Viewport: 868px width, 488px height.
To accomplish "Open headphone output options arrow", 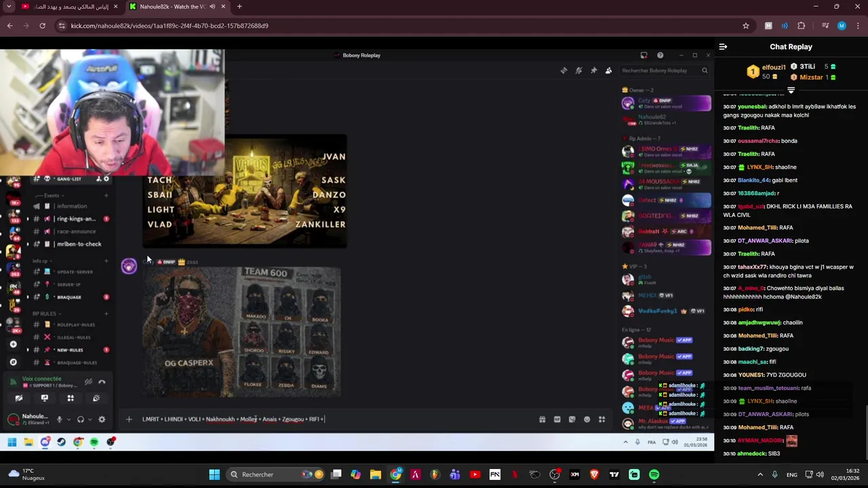I will [x=90, y=420].
